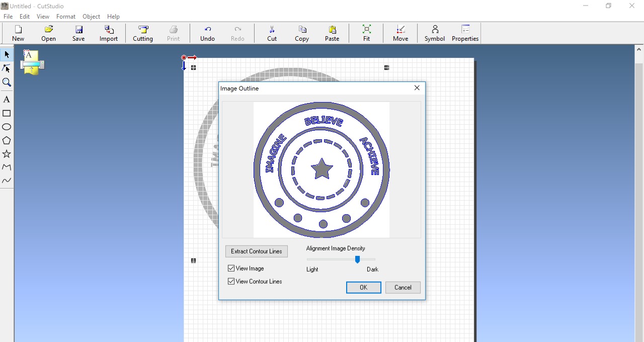644x342 pixels.
Task: Click the Redo toolbar icon
Action: (x=237, y=34)
